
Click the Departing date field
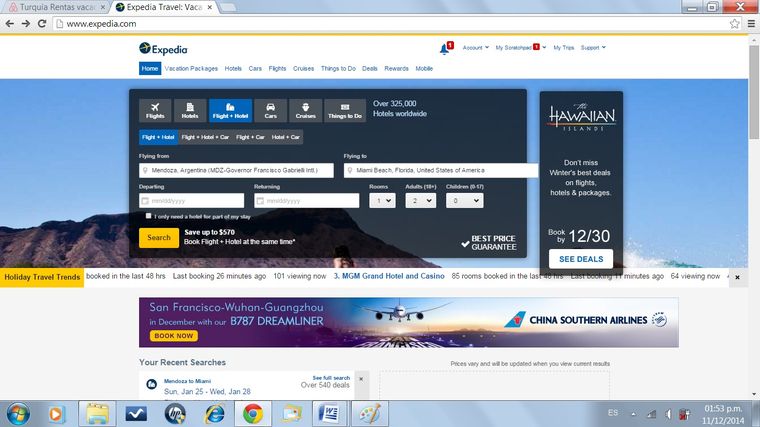coord(189,200)
